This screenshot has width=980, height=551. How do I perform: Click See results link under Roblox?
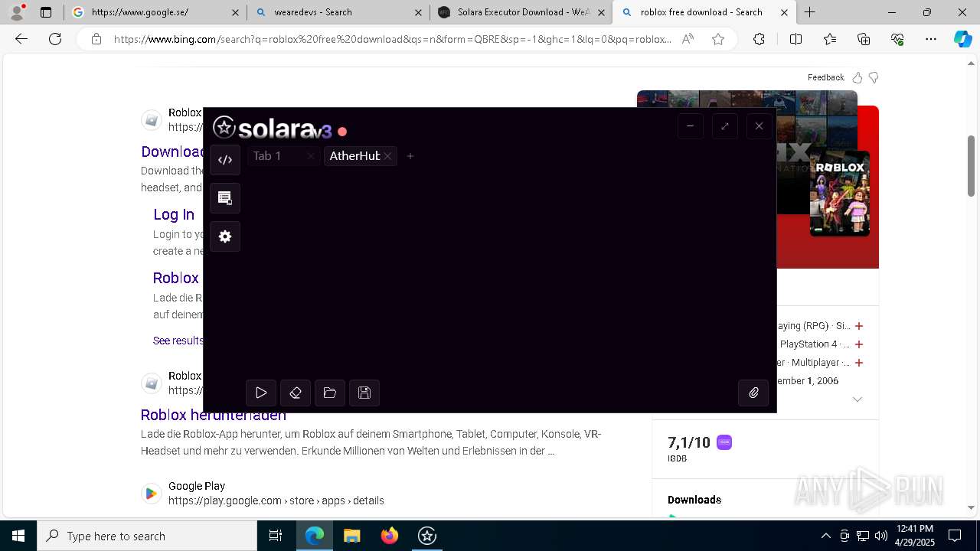[x=178, y=341]
